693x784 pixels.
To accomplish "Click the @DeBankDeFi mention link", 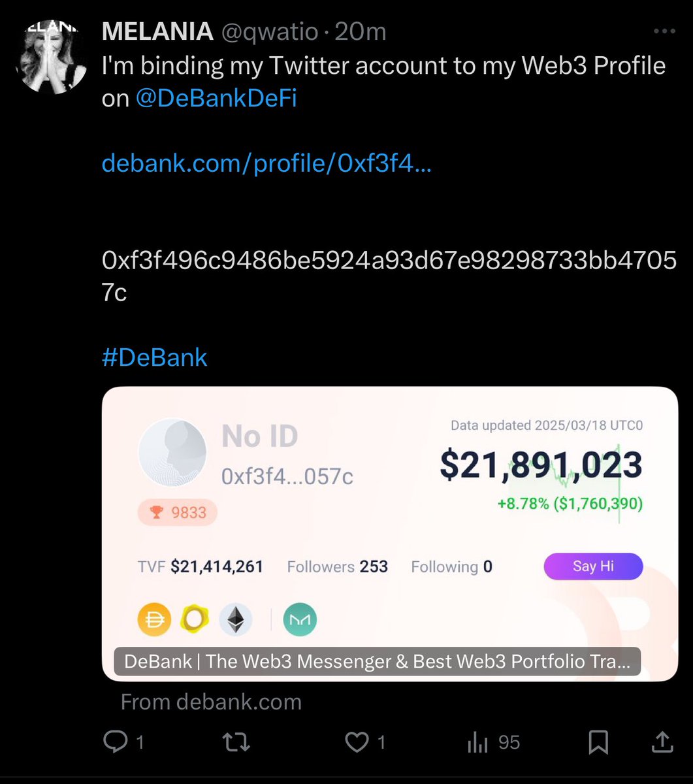I will coord(216,99).
